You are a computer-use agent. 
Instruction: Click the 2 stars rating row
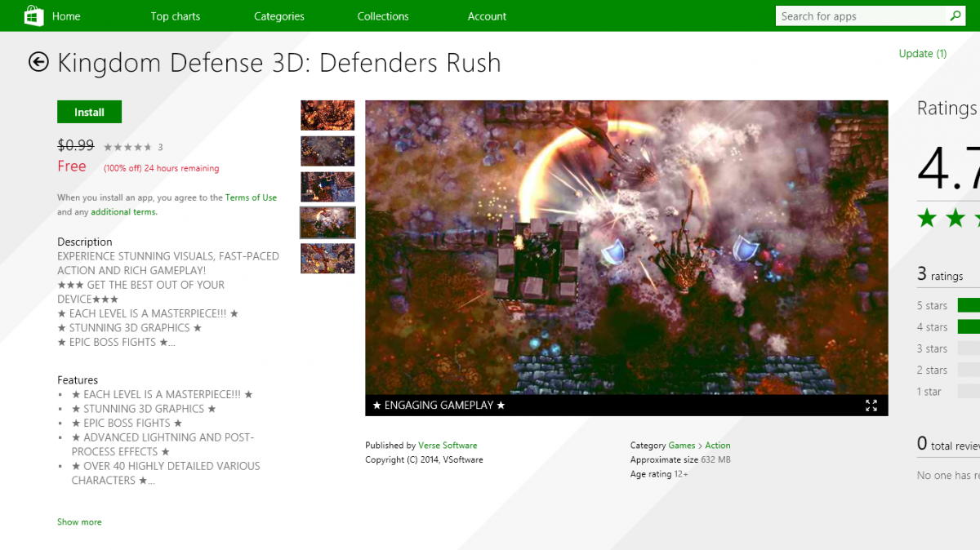(948, 370)
